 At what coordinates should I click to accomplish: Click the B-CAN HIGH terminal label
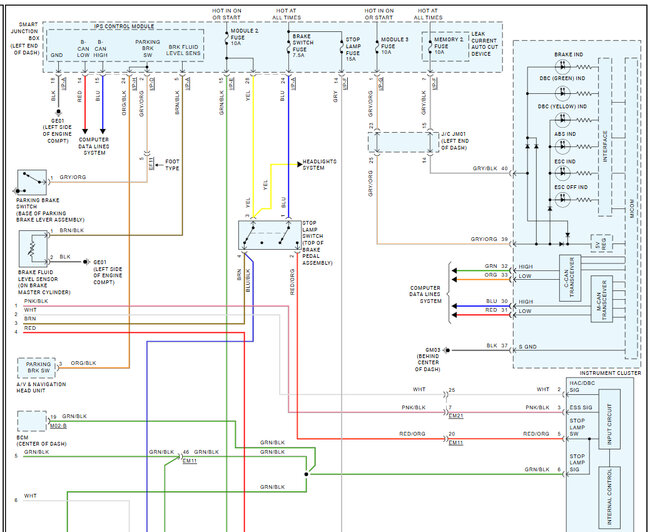click(100, 49)
